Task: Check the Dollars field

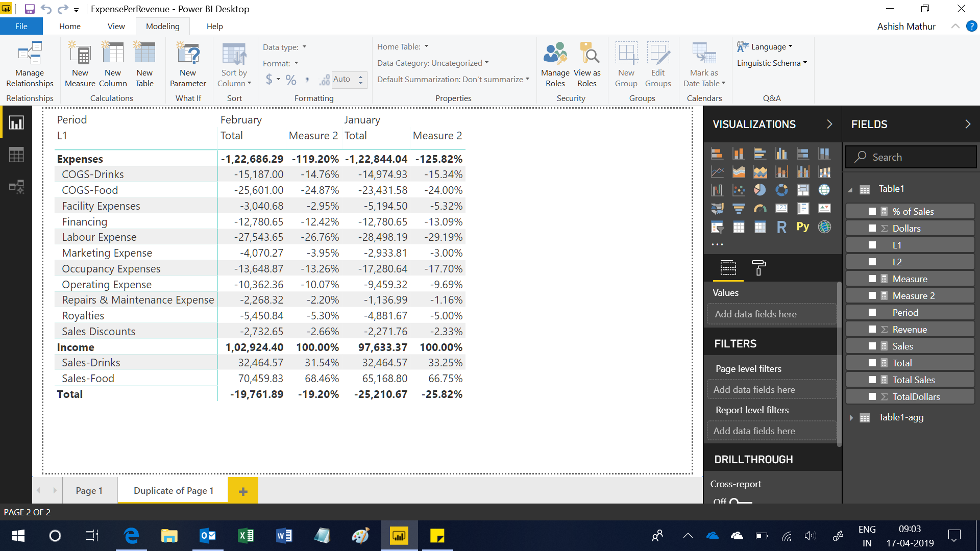Action: pos(872,228)
